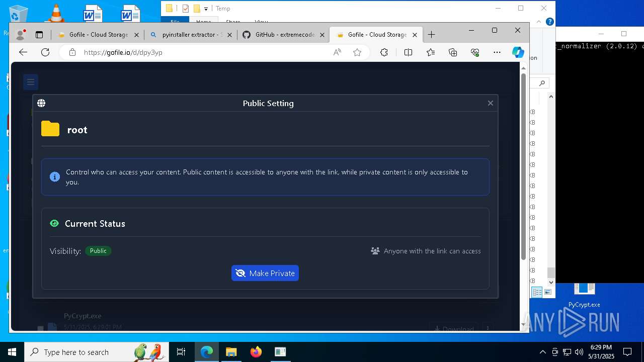Open Read aloud in address bar
This screenshot has height=362, width=644.
point(337,52)
